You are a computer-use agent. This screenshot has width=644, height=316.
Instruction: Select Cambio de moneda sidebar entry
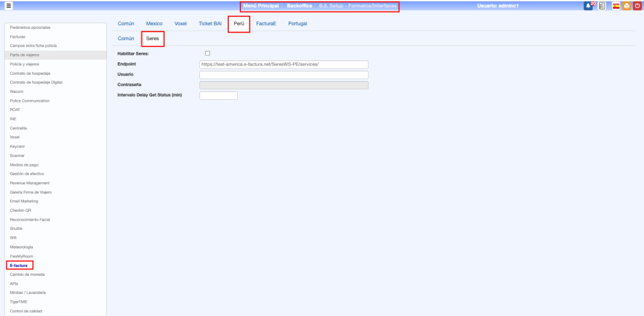pos(27,275)
